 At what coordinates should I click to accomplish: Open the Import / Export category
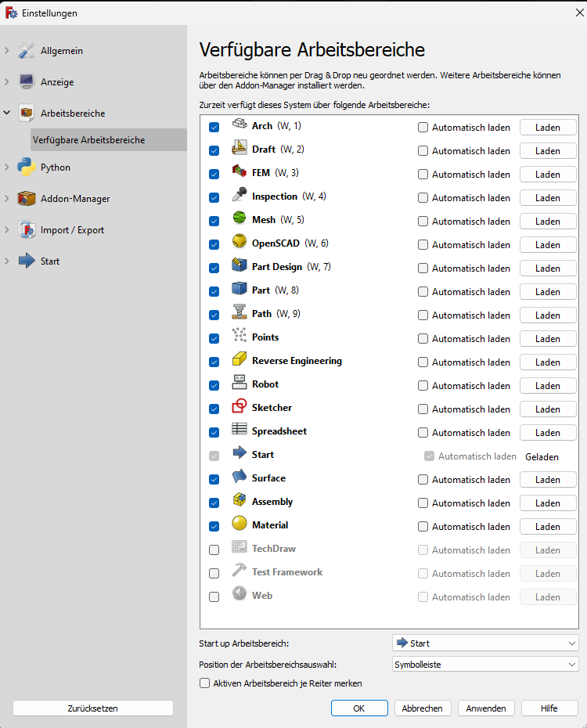[x=72, y=230]
